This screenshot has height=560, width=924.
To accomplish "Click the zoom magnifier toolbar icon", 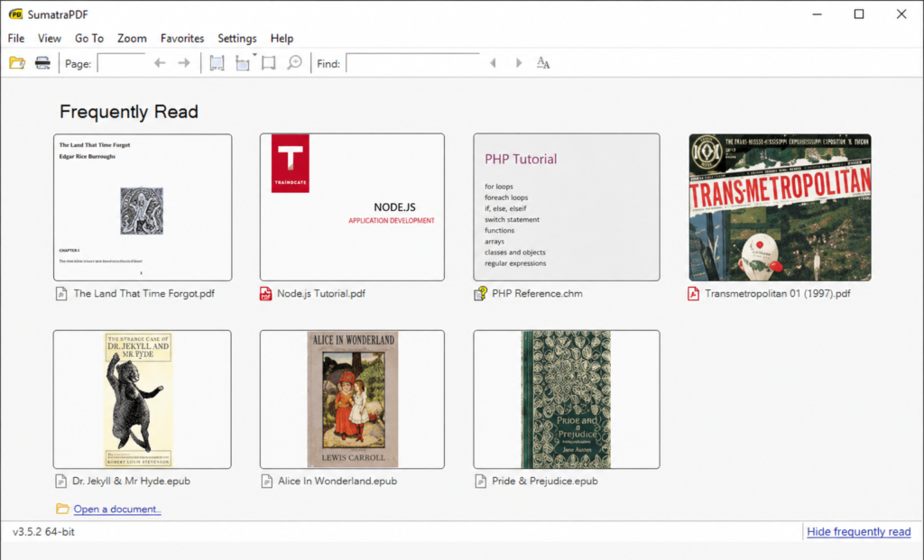I will coord(294,63).
